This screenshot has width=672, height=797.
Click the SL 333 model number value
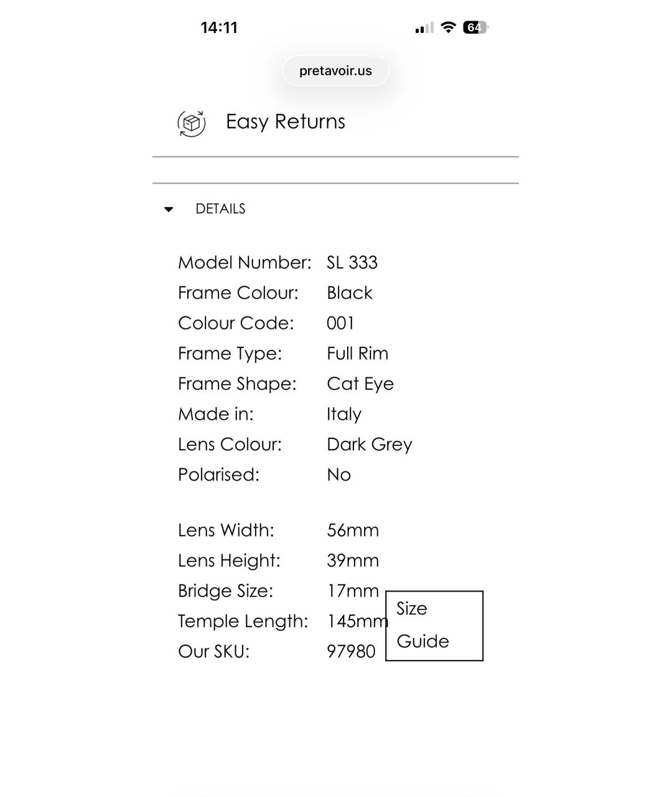click(352, 263)
